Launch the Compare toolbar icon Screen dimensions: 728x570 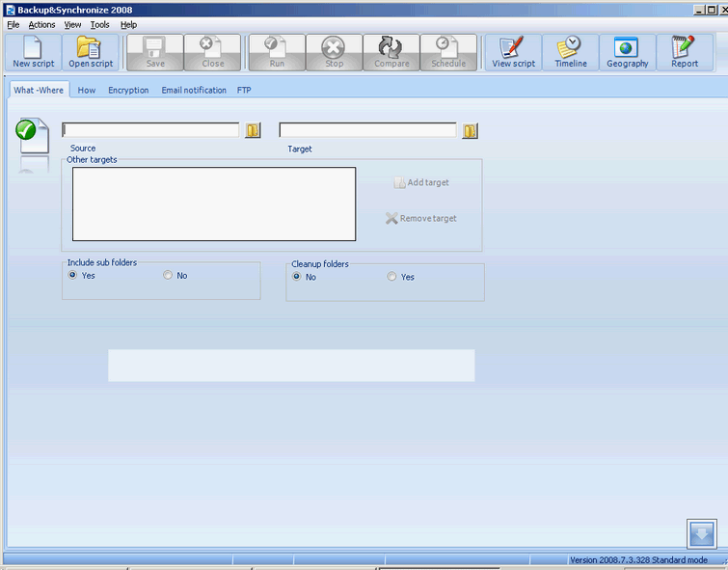point(391,52)
